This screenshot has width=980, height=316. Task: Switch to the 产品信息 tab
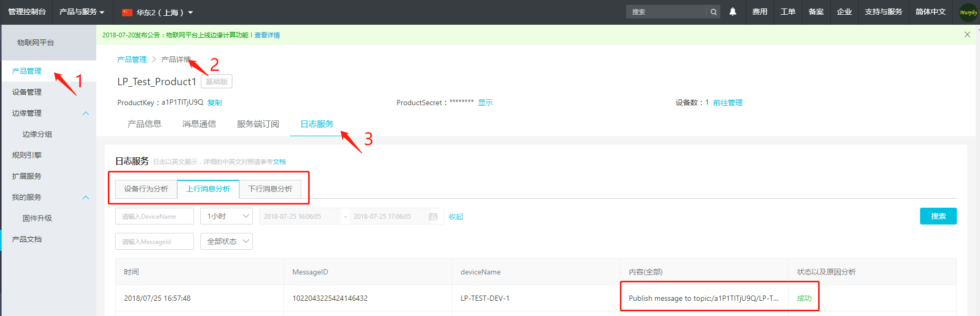[x=144, y=124]
